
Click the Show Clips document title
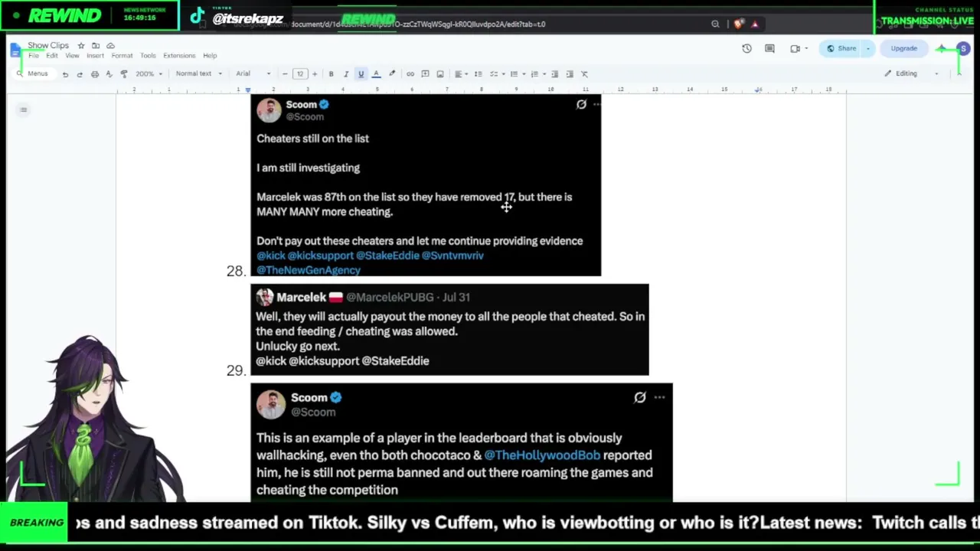tap(48, 46)
